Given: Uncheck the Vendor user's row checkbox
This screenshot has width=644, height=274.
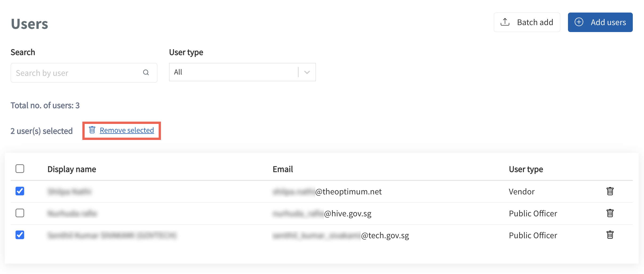Looking at the screenshot, I should point(20,191).
